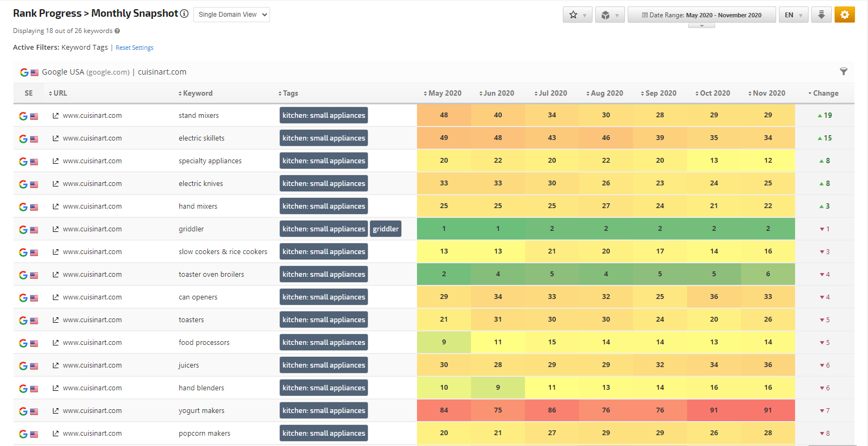The height and width of the screenshot is (446, 868).
Task: Expand the Single Domain View dropdown
Action: [x=232, y=15]
